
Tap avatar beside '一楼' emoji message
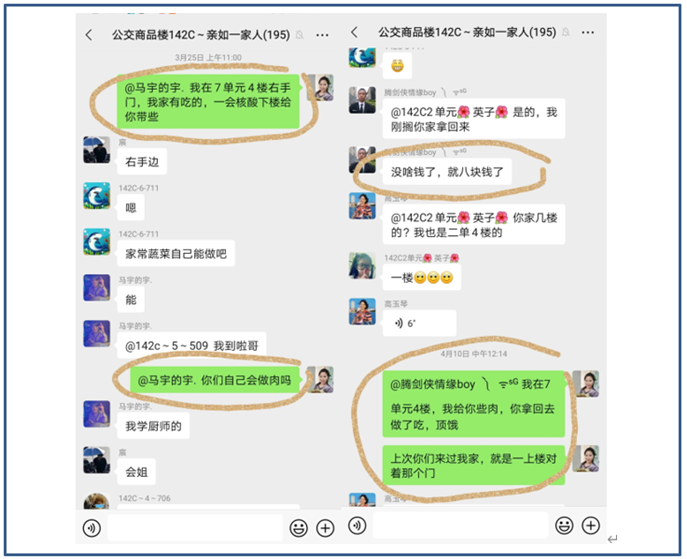tap(362, 265)
